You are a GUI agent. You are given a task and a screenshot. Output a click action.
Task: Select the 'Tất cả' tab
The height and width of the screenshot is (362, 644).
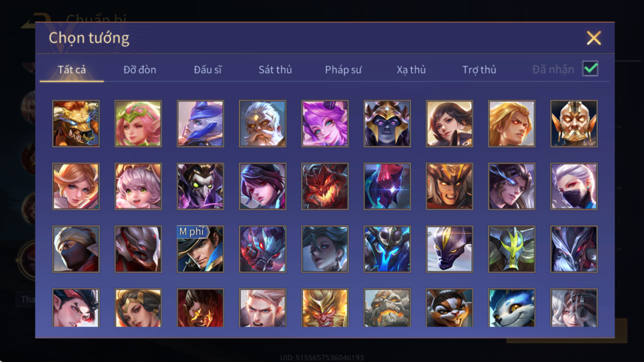[x=72, y=70]
